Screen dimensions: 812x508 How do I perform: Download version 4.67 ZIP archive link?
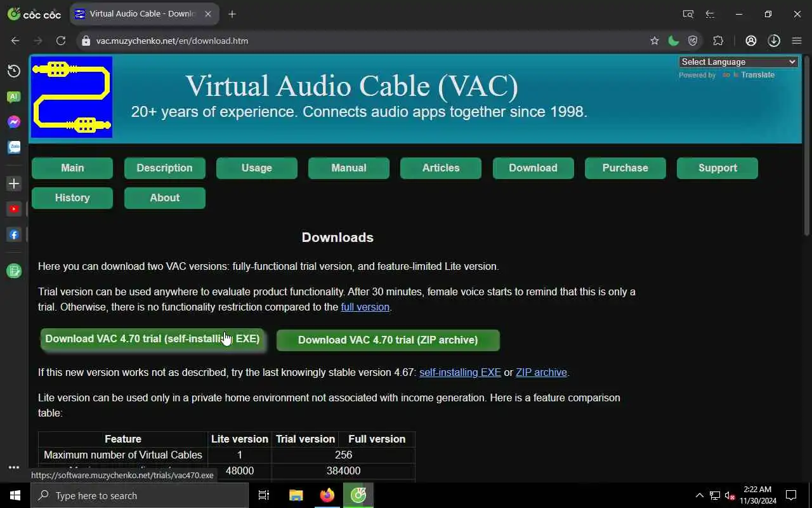541,373
